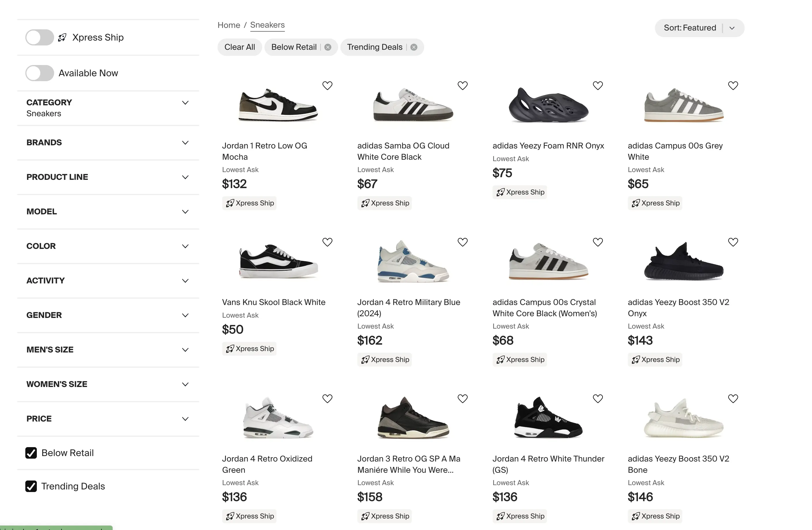Screen dimensions: 812x530
Task: Uncheck the Trending Deals checkbox
Action: (x=31, y=486)
